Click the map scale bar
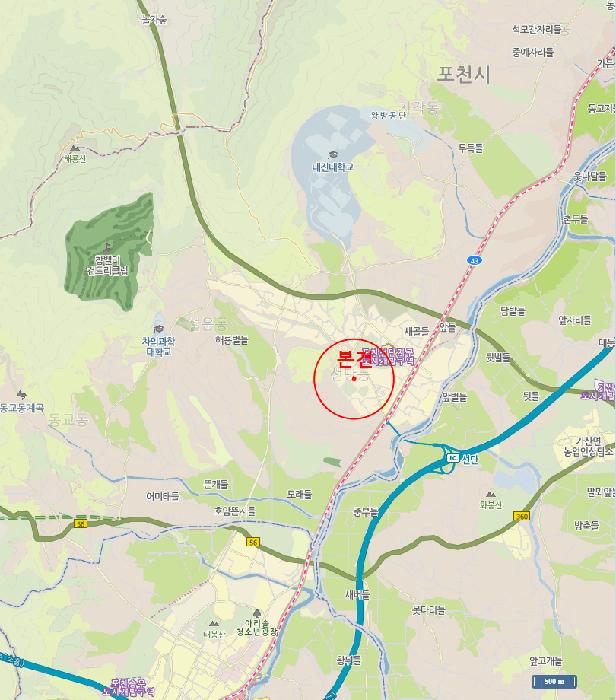The image size is (616, 700). [x=554, y=682]
